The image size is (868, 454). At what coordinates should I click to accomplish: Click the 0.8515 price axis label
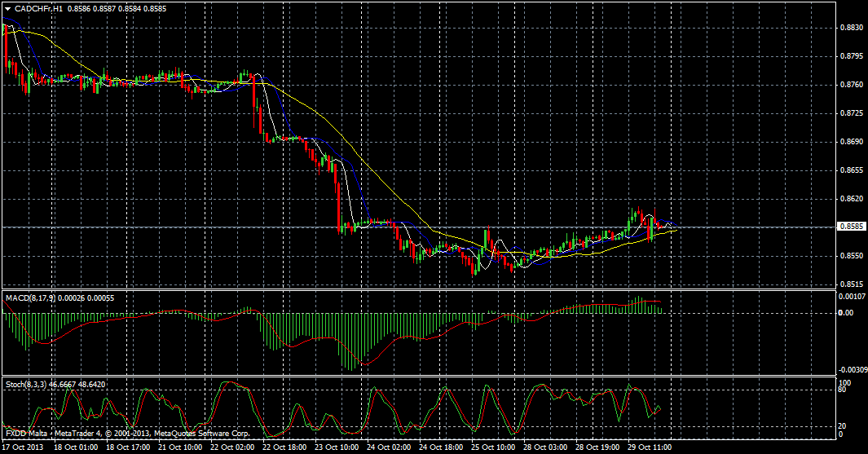(851, 284)
